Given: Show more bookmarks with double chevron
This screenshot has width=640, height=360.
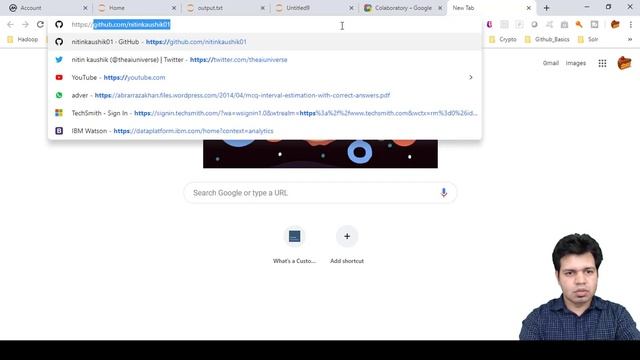Looking at the screenshot, I should click(630, 39).
